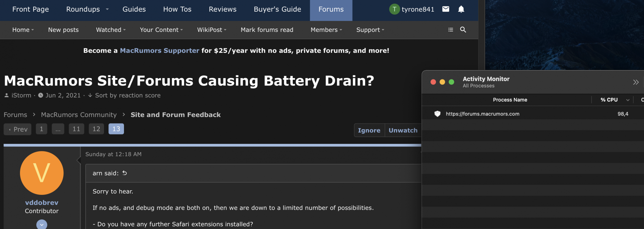This screenshot has width=644, height=229.
Task: Go to Forums breadcrumb
Action: (x=15, y=115)
